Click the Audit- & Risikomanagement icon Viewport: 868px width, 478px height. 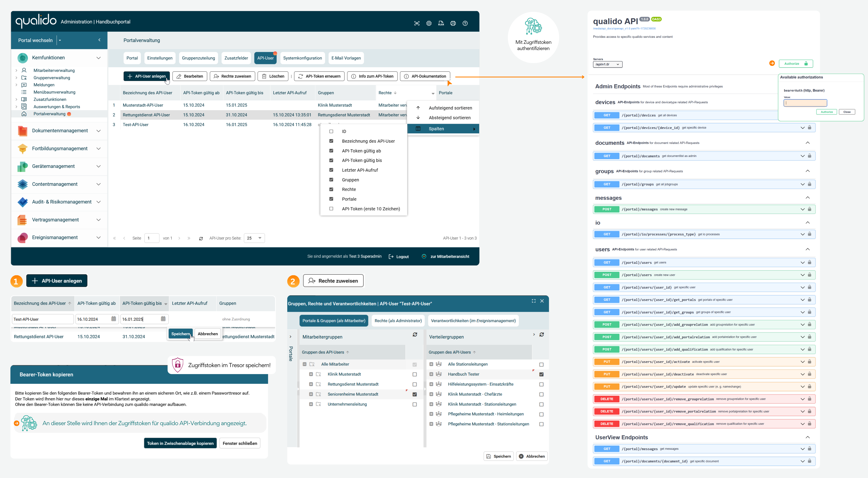click(x=23, y=202)
